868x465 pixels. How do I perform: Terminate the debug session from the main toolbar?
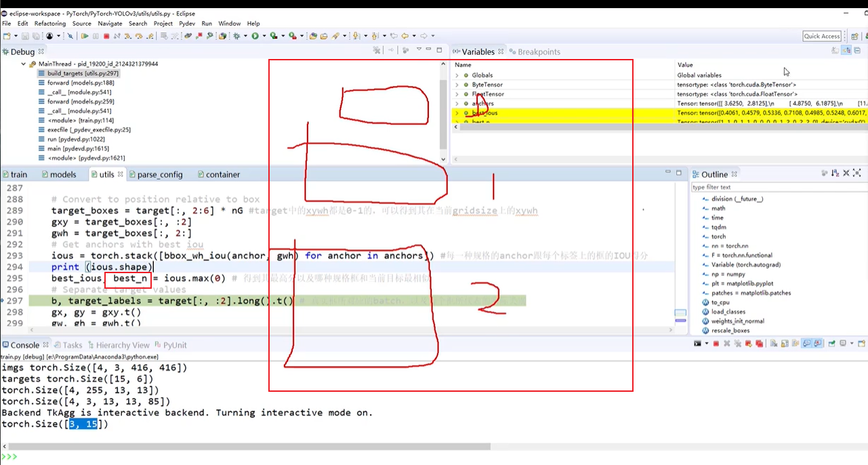click(106, 36)
